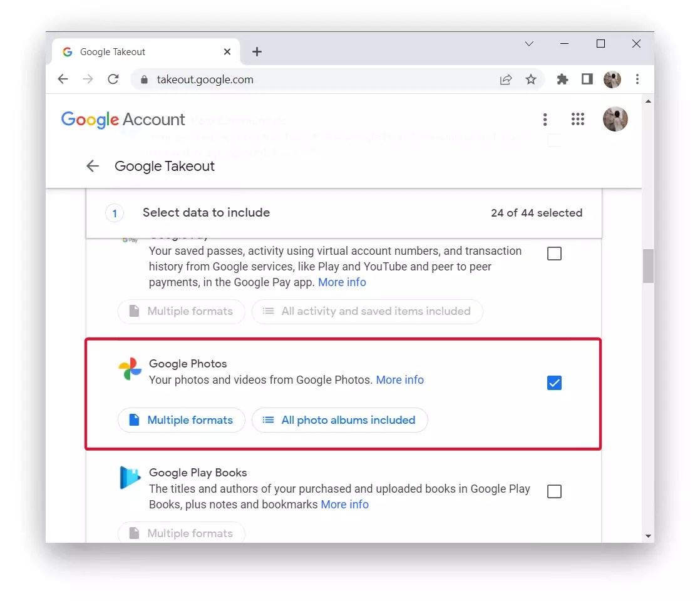Image resolution: width=700 pixels, height=601 pixels.
Task: Switch to the Google Takeout browser tab
Action: point(113,51)
